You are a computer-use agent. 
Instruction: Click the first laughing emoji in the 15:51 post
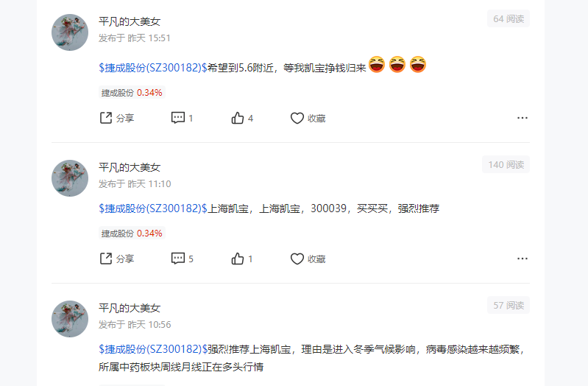pos(377,65)
